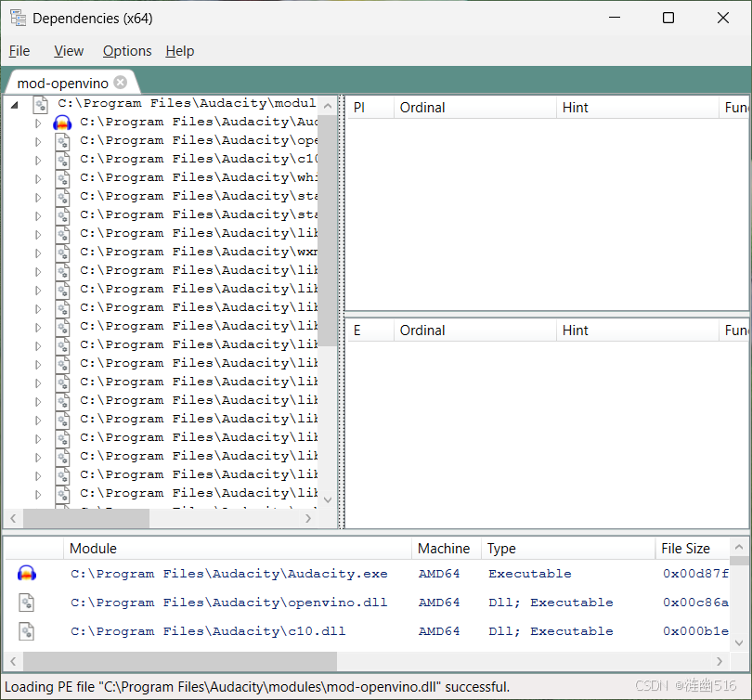This screenshot has width=752, height=700.
Task: Click c10.dll file icon in module list
Action: coord(26,631)
